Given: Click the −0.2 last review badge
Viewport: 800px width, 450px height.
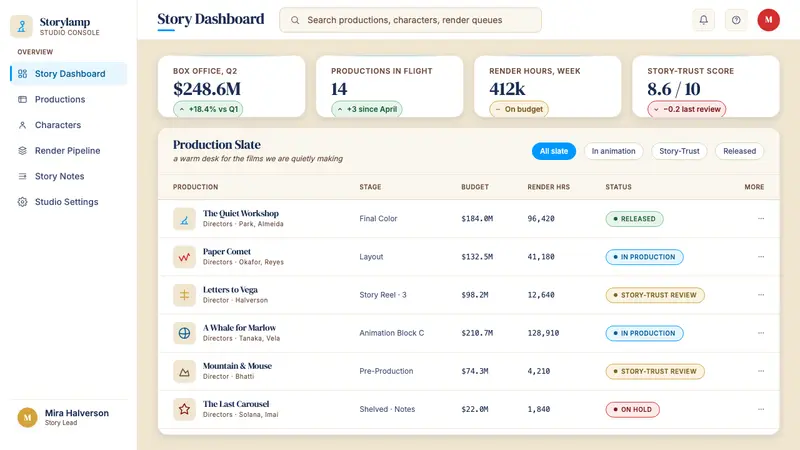Looking at the screenshot, I should click(x=687, y=109).
